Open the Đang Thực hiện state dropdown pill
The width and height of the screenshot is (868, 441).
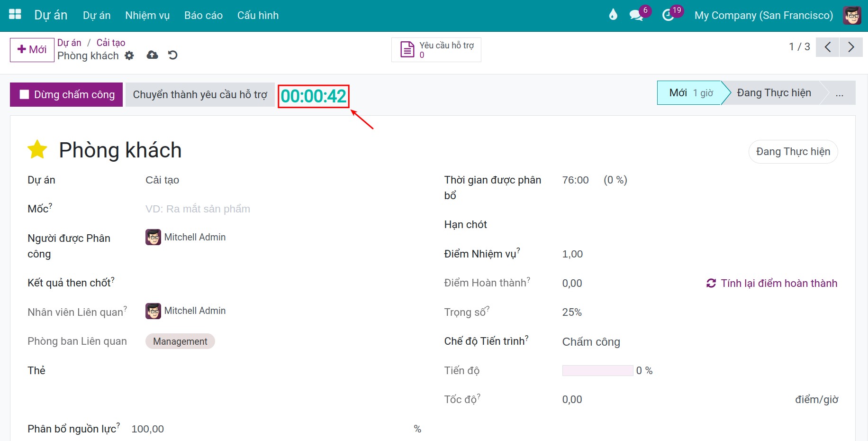(793, 152)
